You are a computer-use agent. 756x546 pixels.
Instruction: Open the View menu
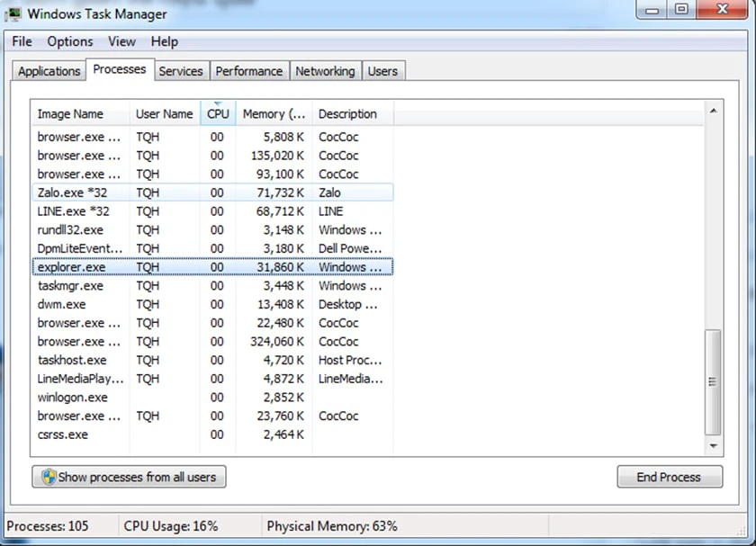[121, 42]
